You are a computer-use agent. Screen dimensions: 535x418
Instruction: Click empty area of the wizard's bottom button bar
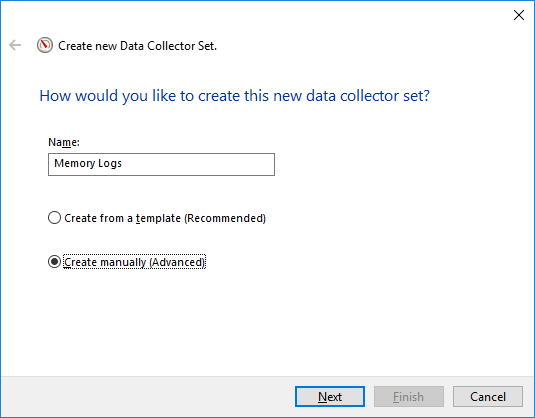point(147,397)
